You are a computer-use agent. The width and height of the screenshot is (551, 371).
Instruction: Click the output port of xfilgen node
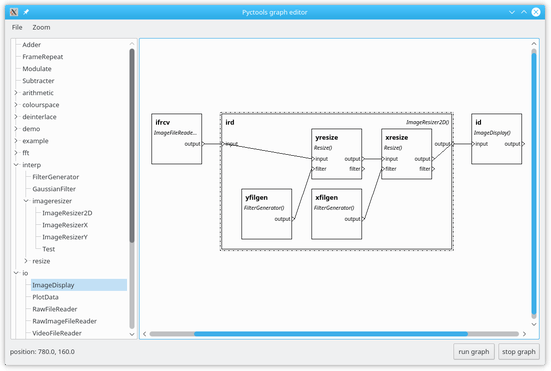pos(363,219)
